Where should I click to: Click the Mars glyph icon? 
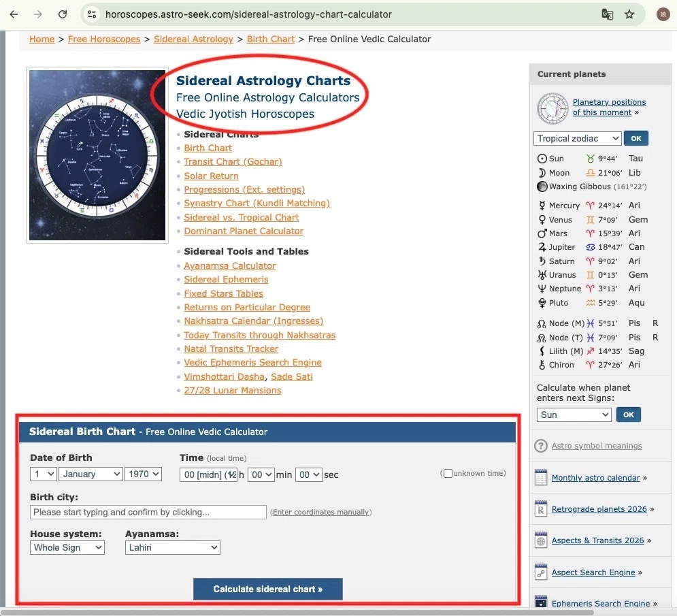542,233
